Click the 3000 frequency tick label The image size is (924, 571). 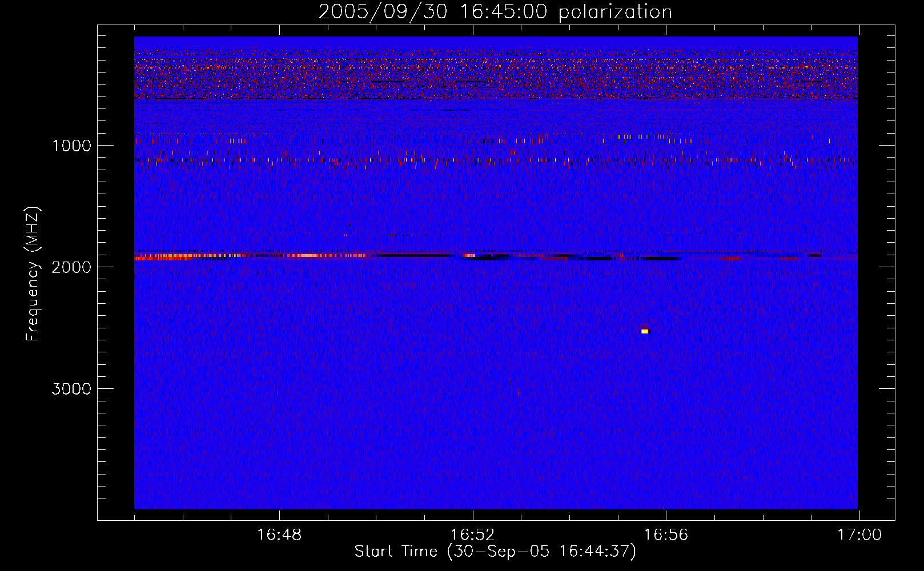71,389
